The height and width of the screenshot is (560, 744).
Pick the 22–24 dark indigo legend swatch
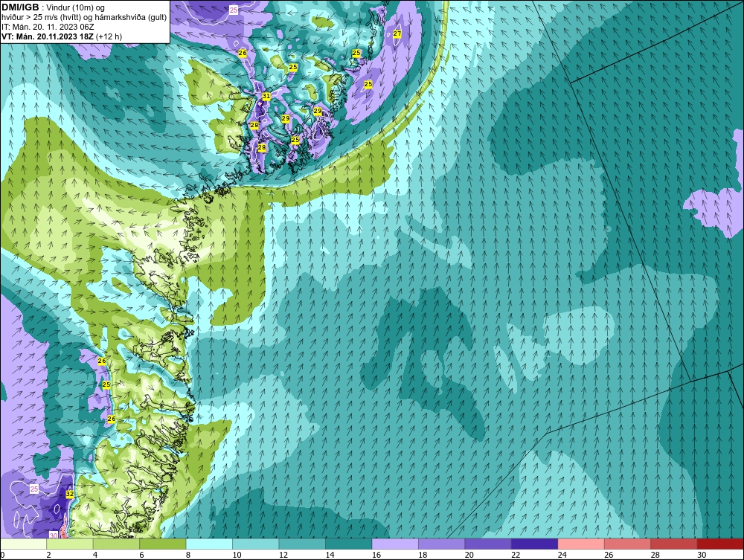pyautogui.click(x=535, y=544)
